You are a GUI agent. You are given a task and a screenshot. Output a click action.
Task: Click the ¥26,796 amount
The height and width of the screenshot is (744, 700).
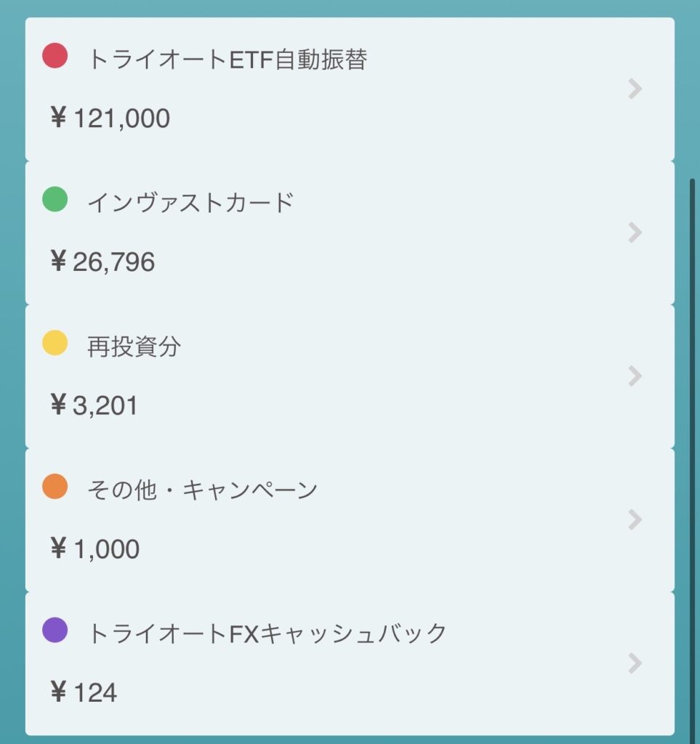click(102, 262)
